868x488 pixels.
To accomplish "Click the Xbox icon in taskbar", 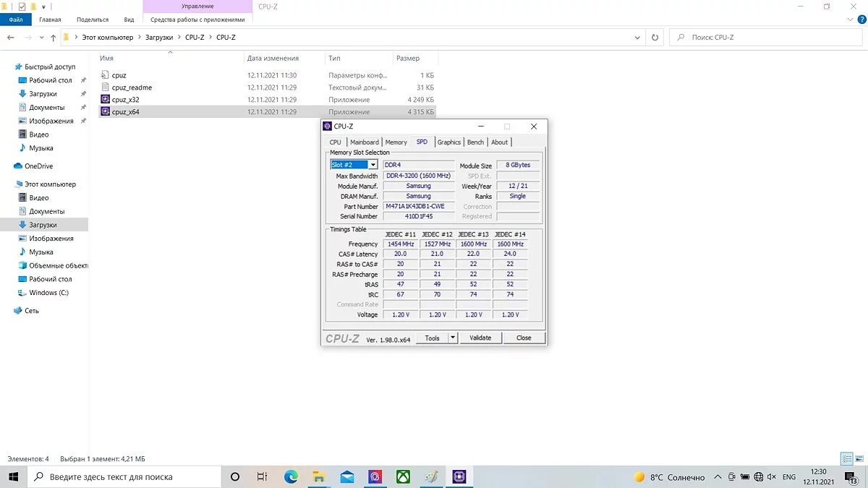I will tap(403, 477).
